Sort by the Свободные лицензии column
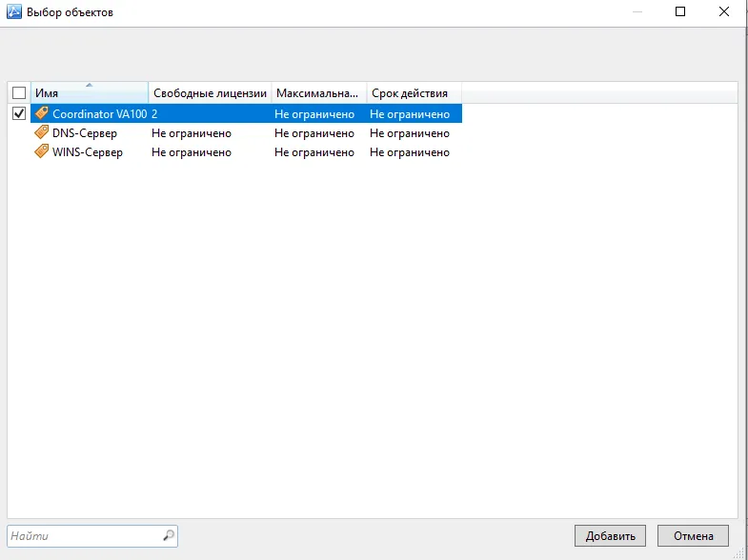 coord(210,92)
